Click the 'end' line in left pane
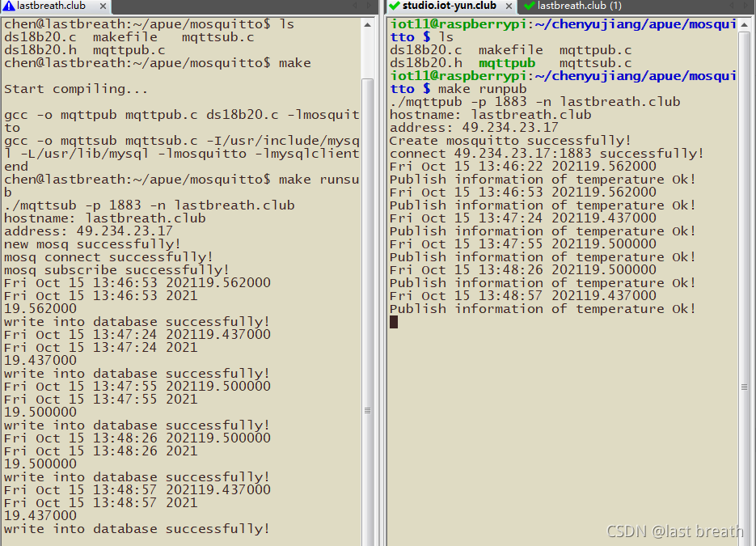This screenshot has height=546, width=756. (x=16, y=167)
